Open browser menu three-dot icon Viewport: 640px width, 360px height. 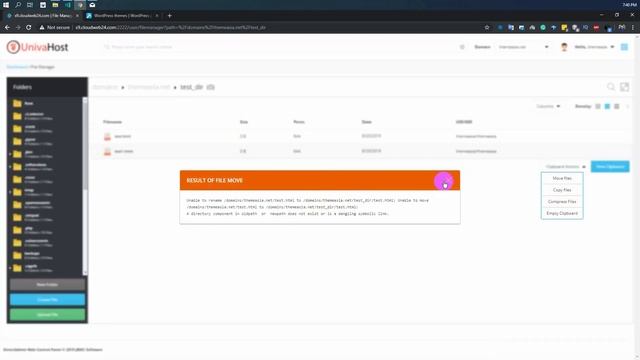pyautogui.click(x=633, y=27)
